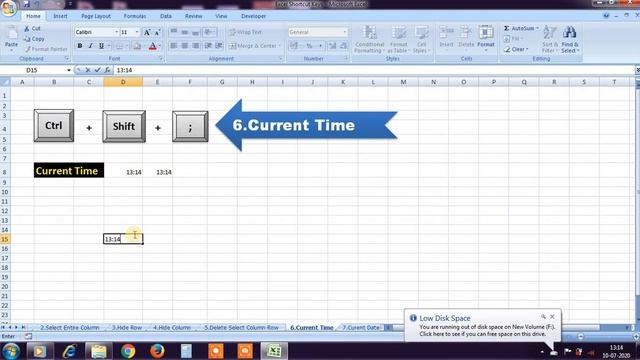Viewport: 640px width, 360px height.
Task: Increase font size with Grow Font icon
Action: pyautogui.click(x=147, y=32)
